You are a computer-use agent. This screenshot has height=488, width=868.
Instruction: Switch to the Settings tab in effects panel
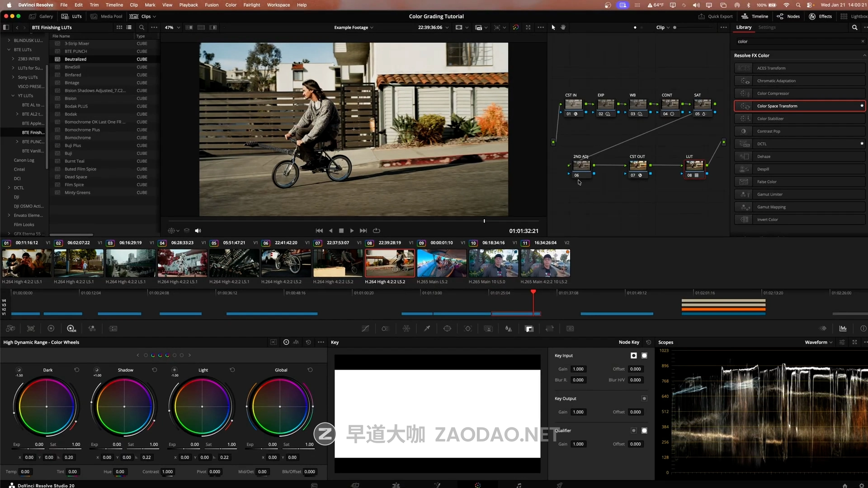(767, 27)
